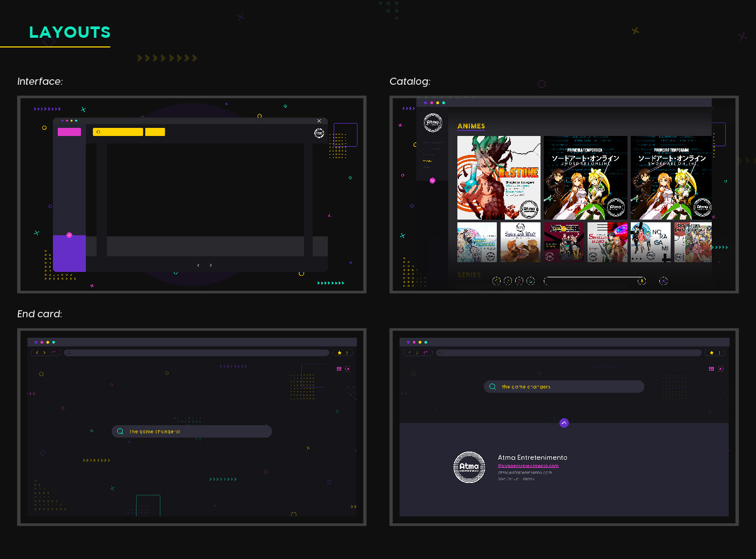Click 'the game changers' search box, left End card
Viewport: 756px width, 559px height.
pos(192,432)
